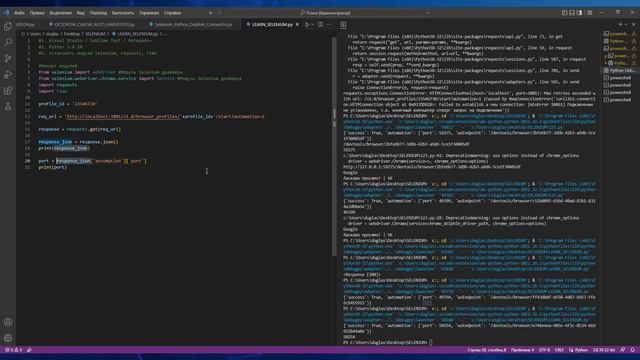Toggle the secondary side bar layout icon
The image size is (640, 360).
point(580,13)
